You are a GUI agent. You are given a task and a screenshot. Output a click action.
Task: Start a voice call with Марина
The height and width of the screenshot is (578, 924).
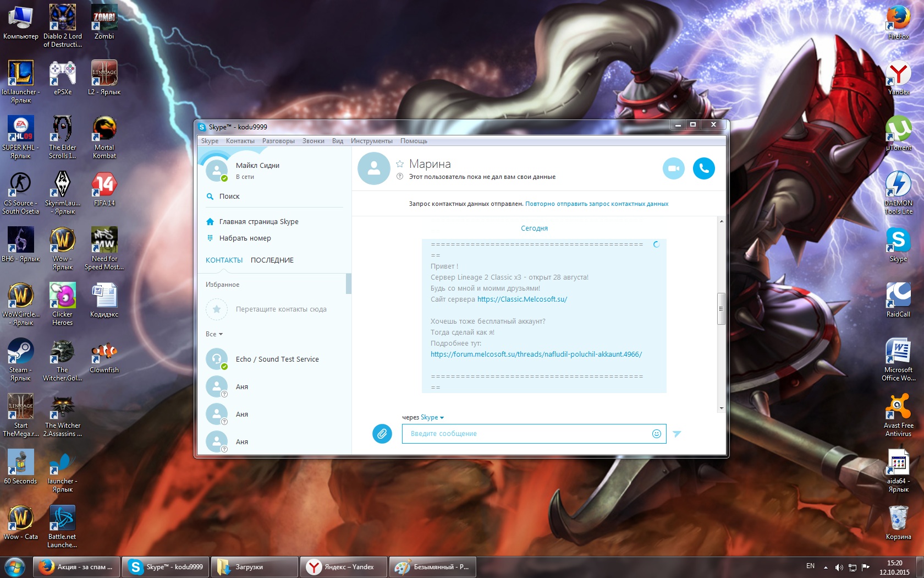[703, 168]
